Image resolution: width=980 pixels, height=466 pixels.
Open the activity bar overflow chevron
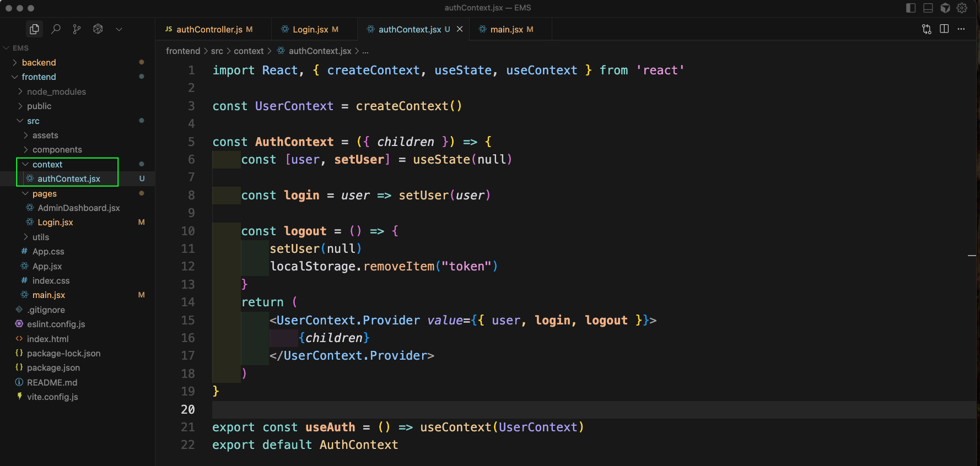click(x=119, y=29)
